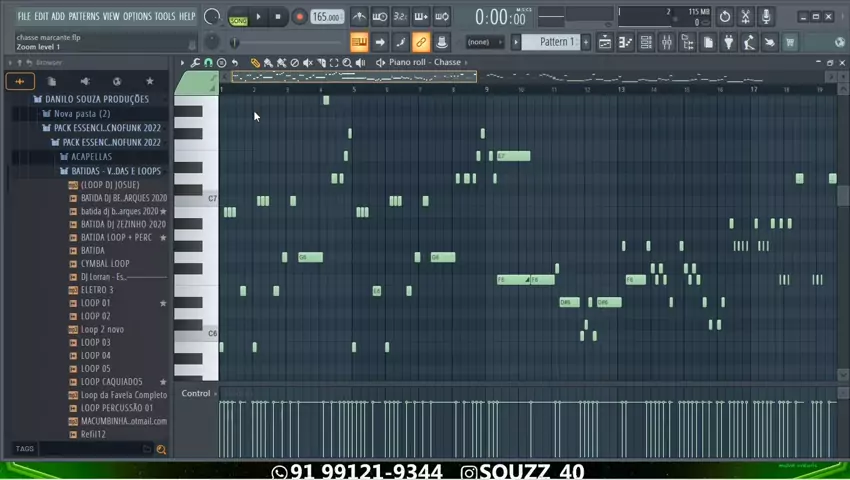
Task: Open the OPTIONS menu
Action: pyautogui.click(x=138, y=17)
